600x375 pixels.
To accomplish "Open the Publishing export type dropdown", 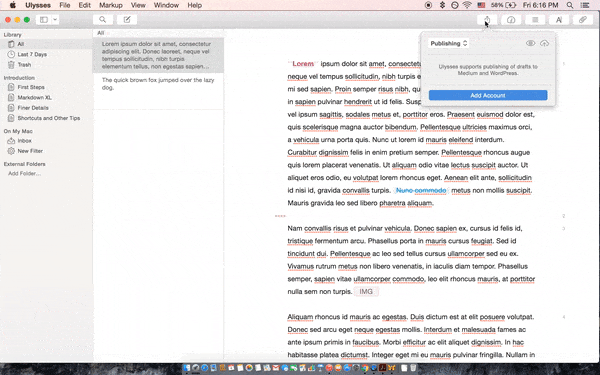I will coord(448,43).
